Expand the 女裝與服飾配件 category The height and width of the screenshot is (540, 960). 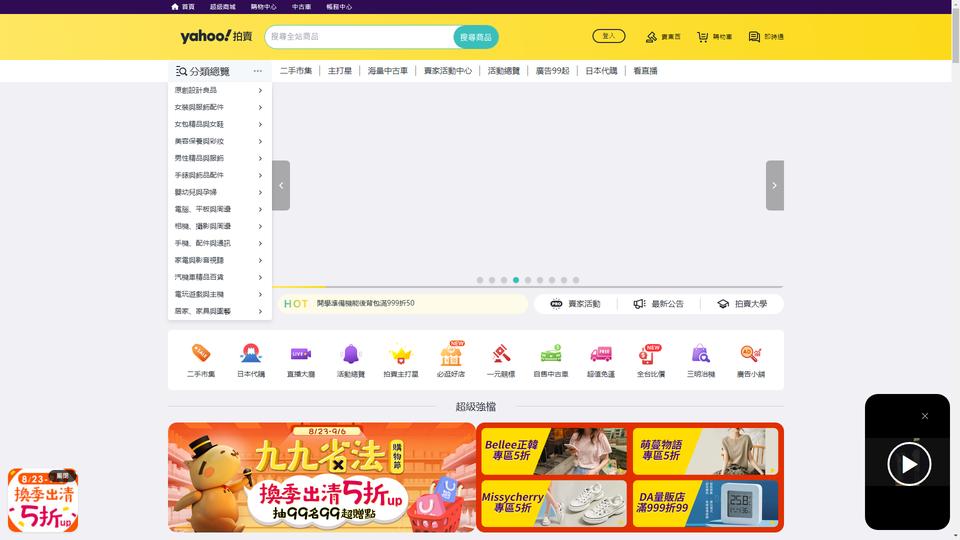pyautogui.click(x=219, y=107)
